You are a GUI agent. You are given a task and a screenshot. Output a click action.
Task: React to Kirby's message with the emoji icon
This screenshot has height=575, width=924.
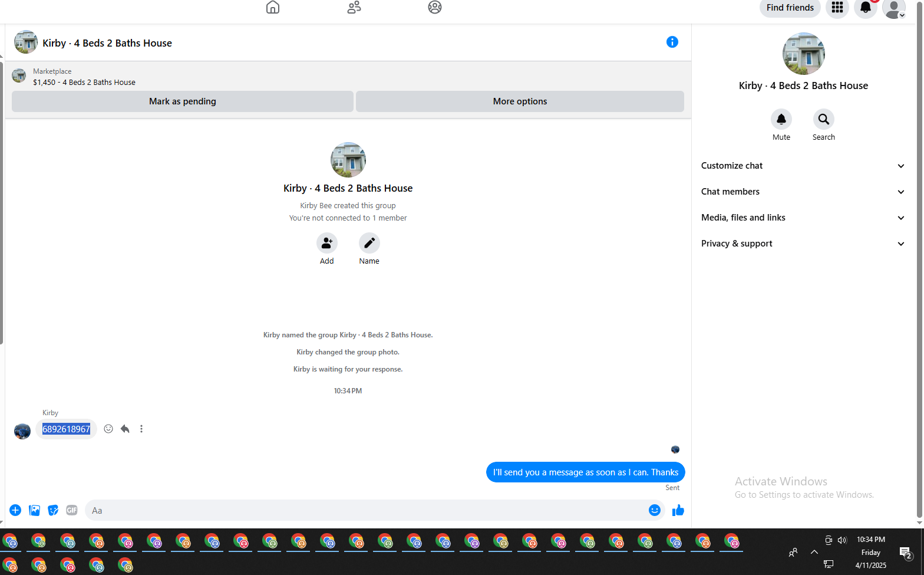108,429
